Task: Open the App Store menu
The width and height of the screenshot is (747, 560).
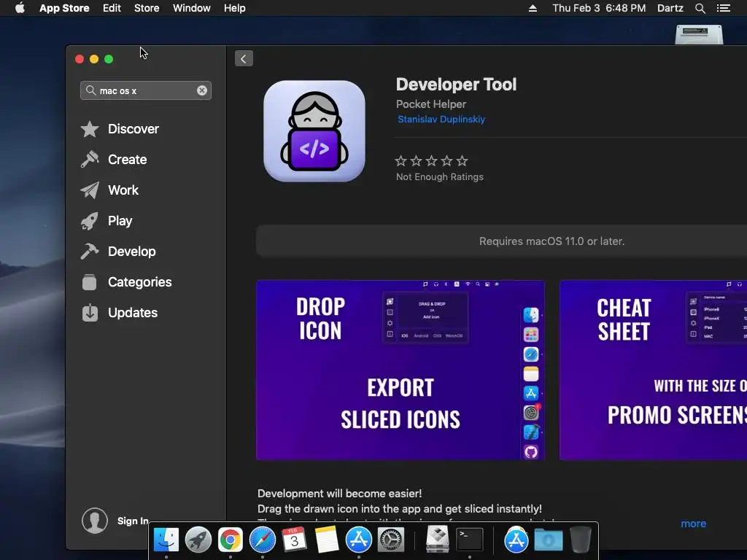Action: coord(64,8)
